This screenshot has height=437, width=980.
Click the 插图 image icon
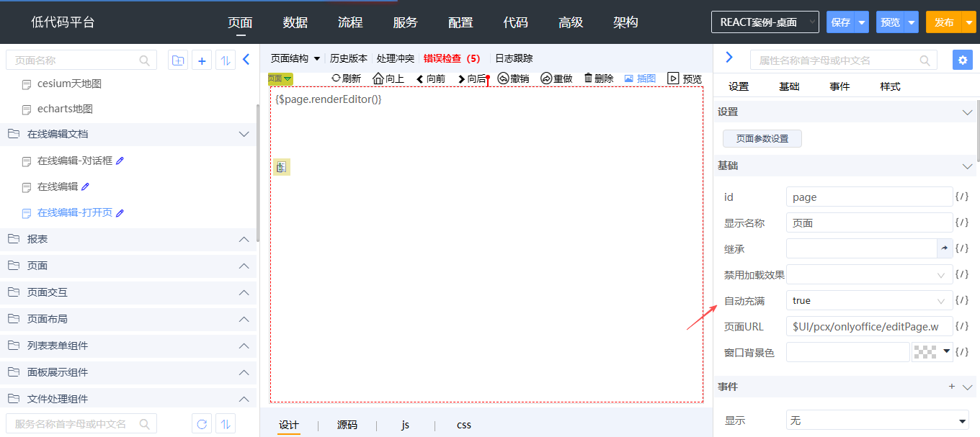click(x=628, y=78)
